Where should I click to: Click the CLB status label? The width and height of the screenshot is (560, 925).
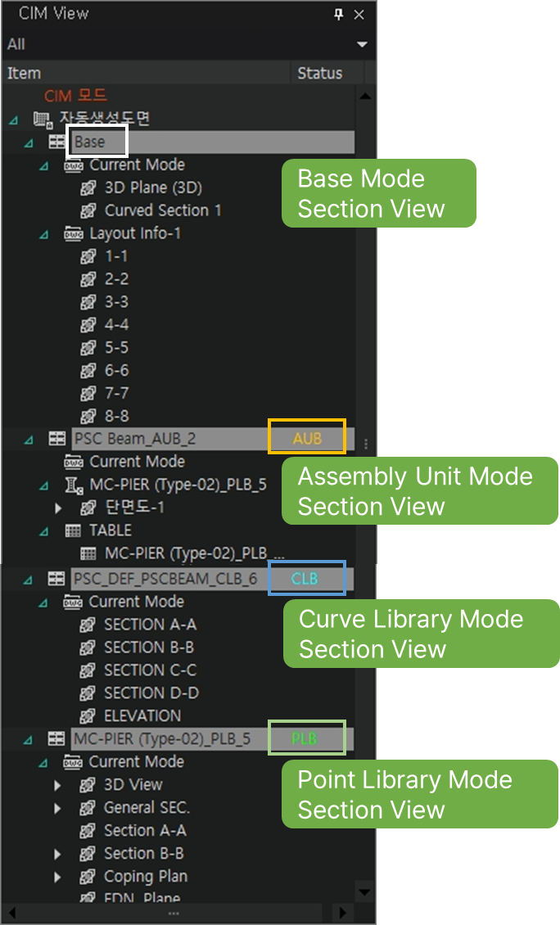(305, 579)
